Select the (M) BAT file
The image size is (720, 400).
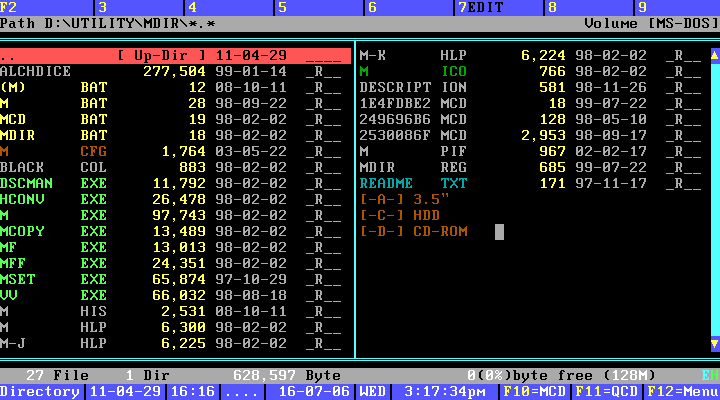[x=175, y=88]
